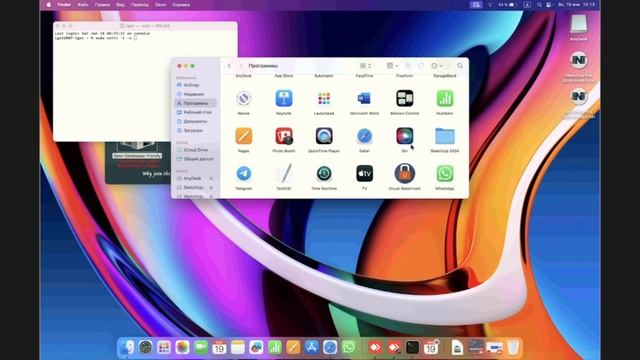
Task: Open the Trash in the Dock
Action: coord(513,348)
